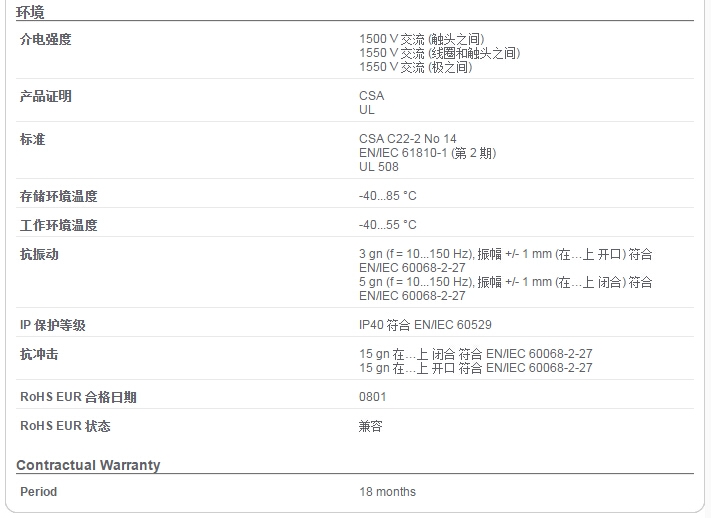Select the 工作环境温度 label
Image resolution: width=711 pixels, height=518 pixels.
pyautogui.click(x=58, y=225)
